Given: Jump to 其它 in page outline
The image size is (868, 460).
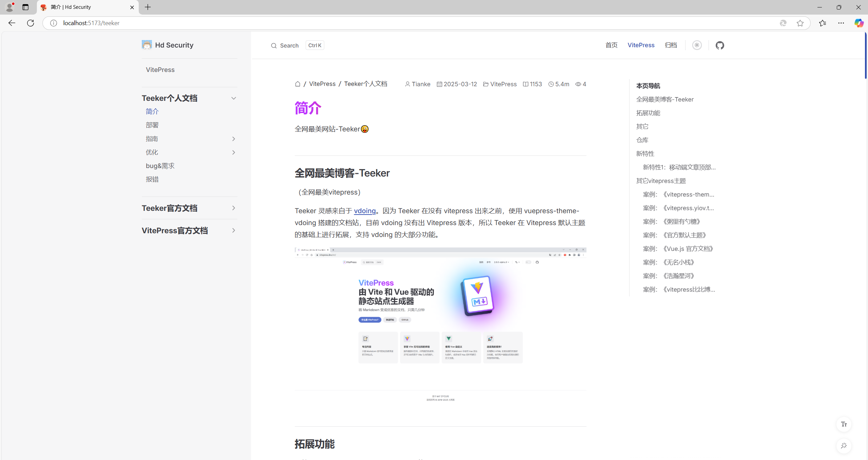Looking at the screenshot, I should [x=642, y=126].
